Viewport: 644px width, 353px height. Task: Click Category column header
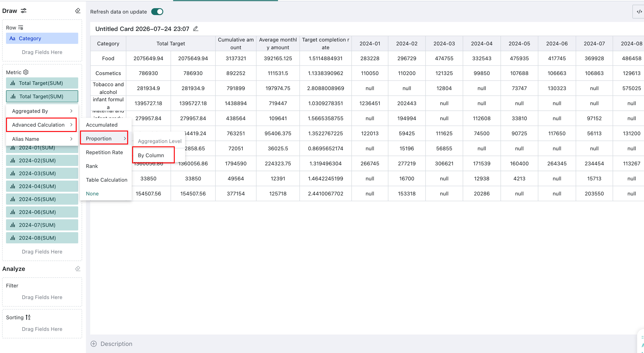(108, 43)
